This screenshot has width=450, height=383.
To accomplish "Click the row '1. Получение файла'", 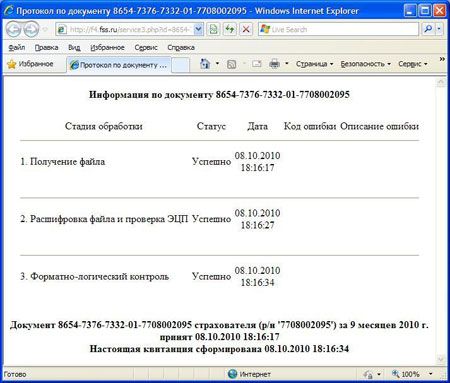I will pyautogui.click(x=62, y=162).
